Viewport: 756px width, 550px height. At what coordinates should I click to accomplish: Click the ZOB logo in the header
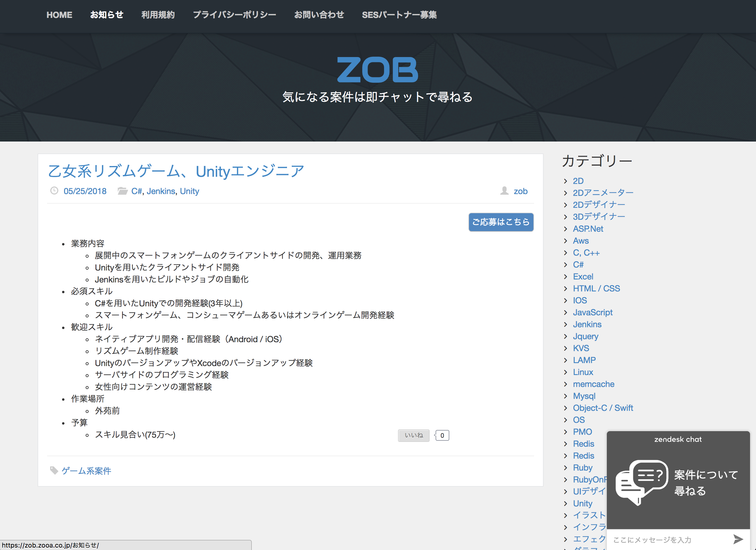(377, 70)
